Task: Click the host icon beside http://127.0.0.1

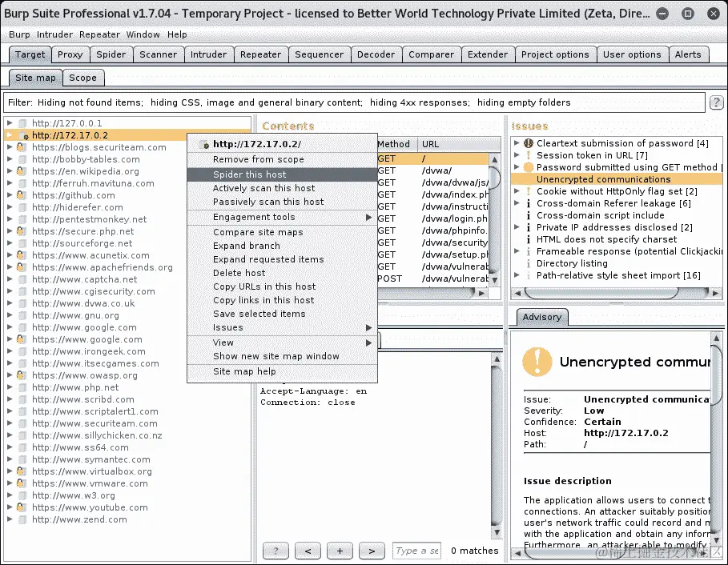Action: pos(22,123)
